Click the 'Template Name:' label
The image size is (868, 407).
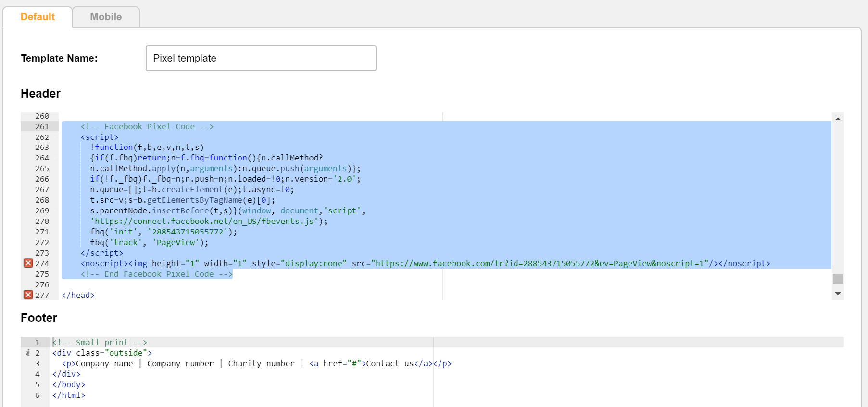(59, 58)
